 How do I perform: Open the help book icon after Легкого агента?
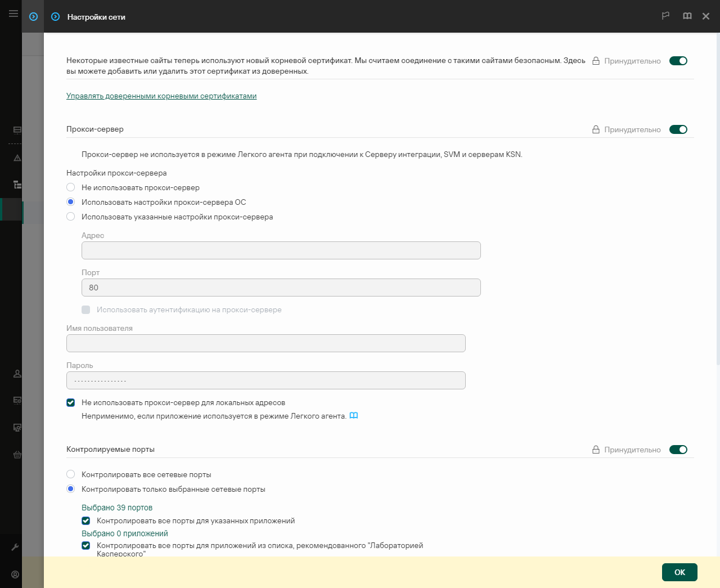click(354, 416)
